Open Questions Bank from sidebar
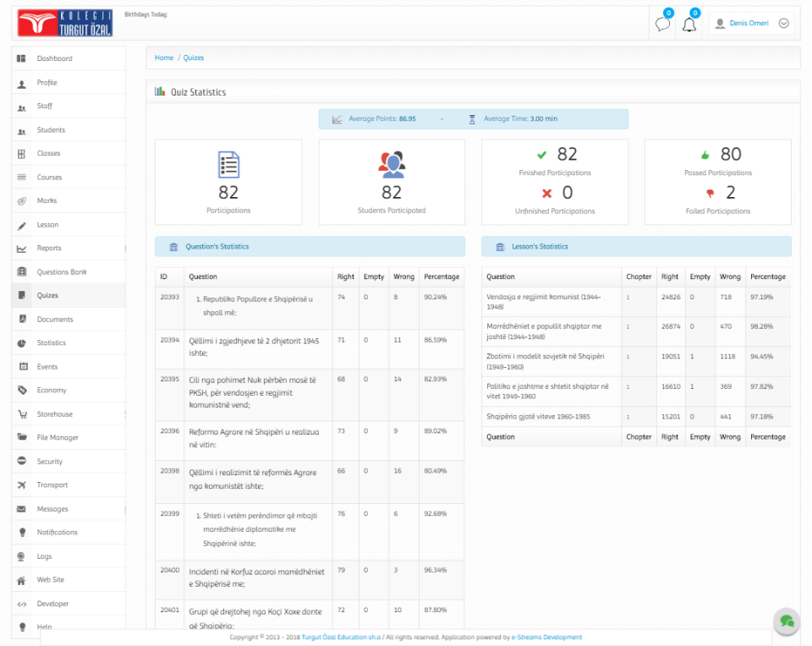Viewport: 812px width, 646px height. coord(62,272)
